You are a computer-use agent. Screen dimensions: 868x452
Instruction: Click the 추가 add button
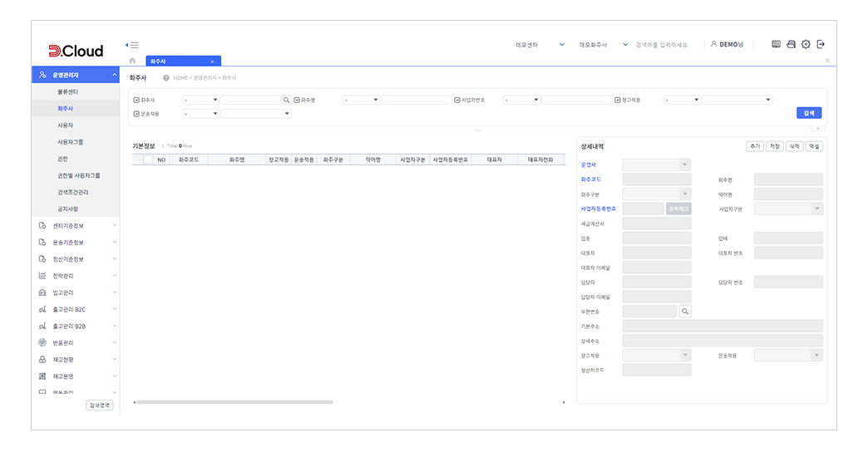[x=755, y=146]
